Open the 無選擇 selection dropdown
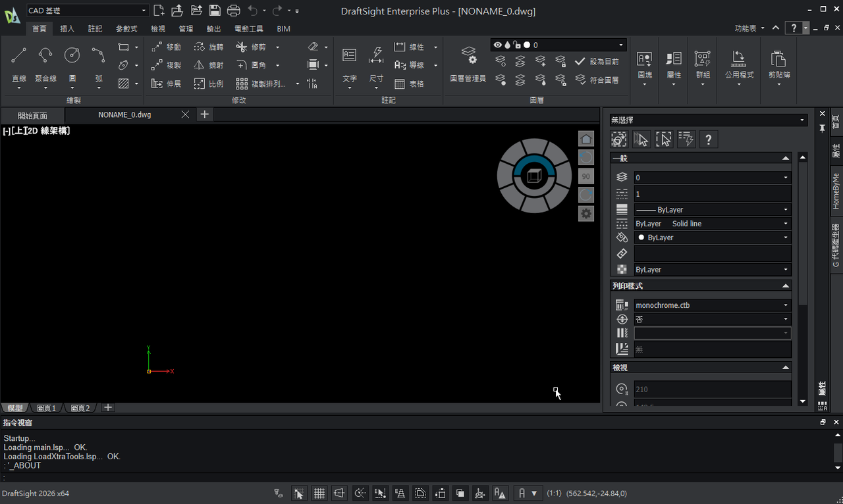Screen dimensions: 843x504 (708, 120)
